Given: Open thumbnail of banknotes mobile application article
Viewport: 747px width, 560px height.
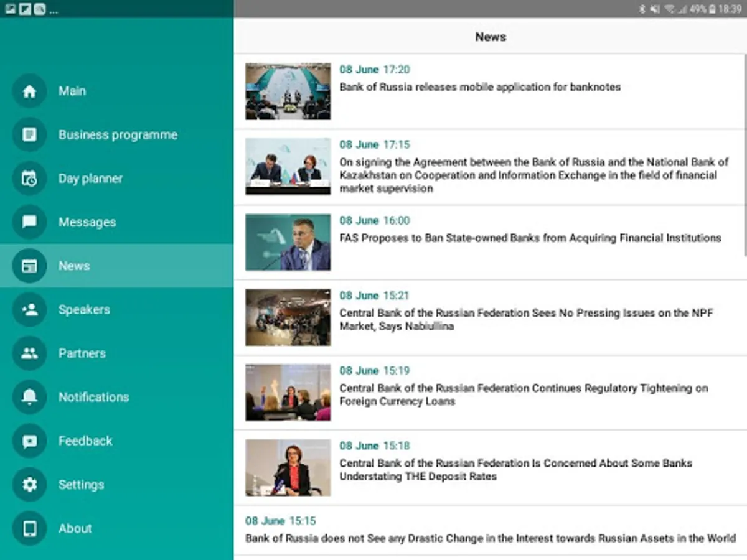Looking at the screenshot, I should tap(288, 91).
